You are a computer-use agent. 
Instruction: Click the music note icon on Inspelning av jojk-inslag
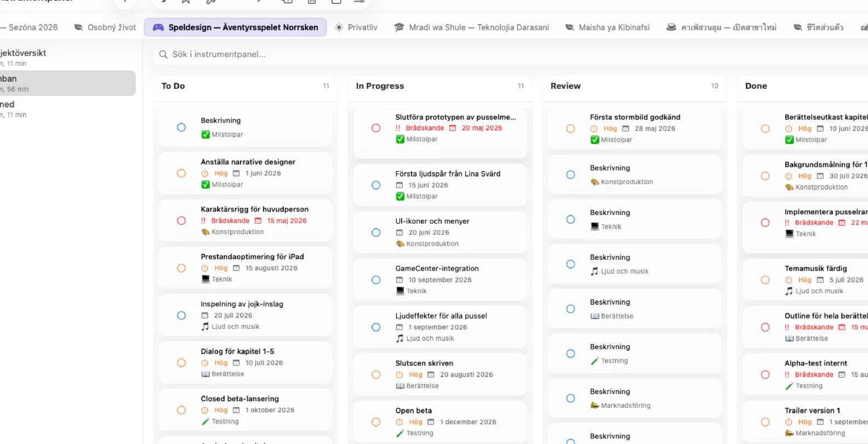click(x=205, y=326)
